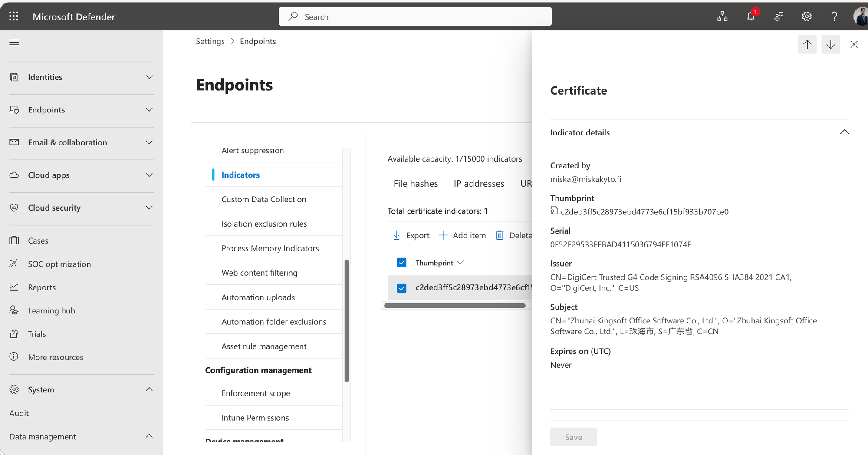Toggle the select-all checkbox beside Thumbnail header

pyautogui.click(x=401, y=263)
